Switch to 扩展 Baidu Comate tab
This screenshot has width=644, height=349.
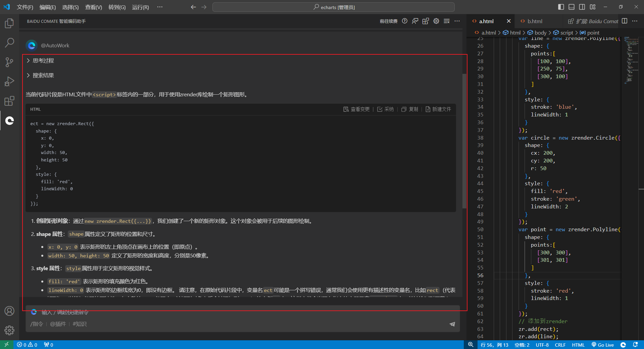click(x=593, y=21)
